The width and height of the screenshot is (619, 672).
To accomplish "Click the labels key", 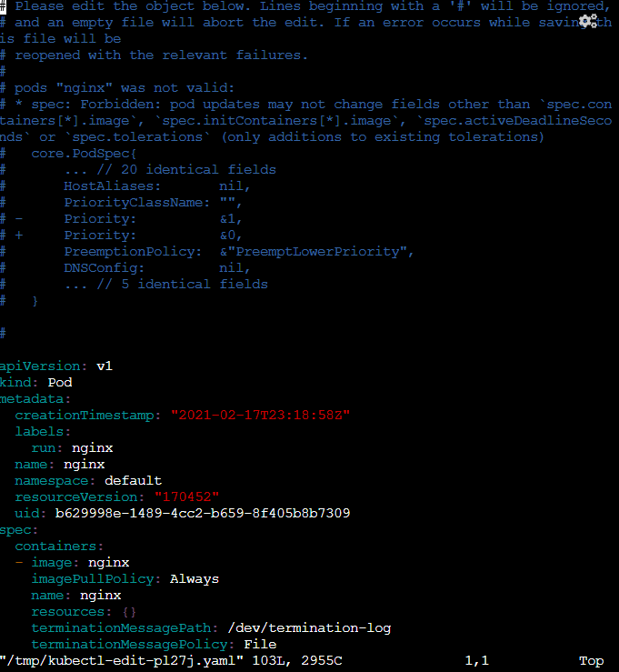I will pos(41,432).
